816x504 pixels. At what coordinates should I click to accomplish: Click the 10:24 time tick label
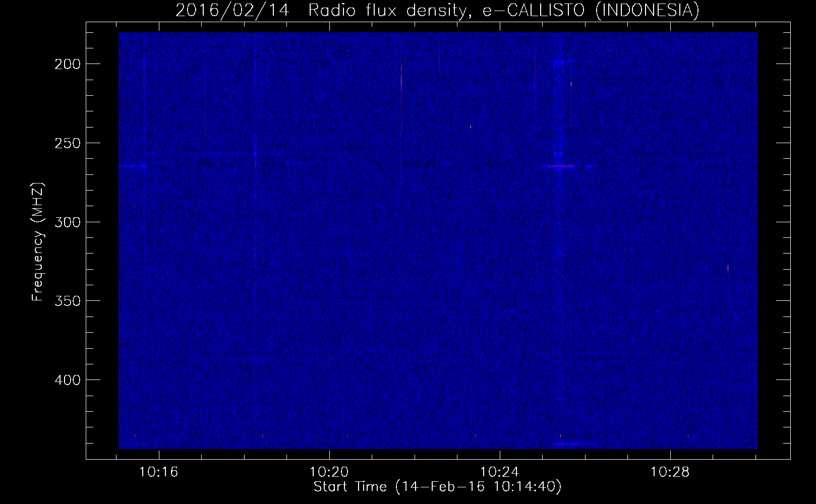pos(500,472)
